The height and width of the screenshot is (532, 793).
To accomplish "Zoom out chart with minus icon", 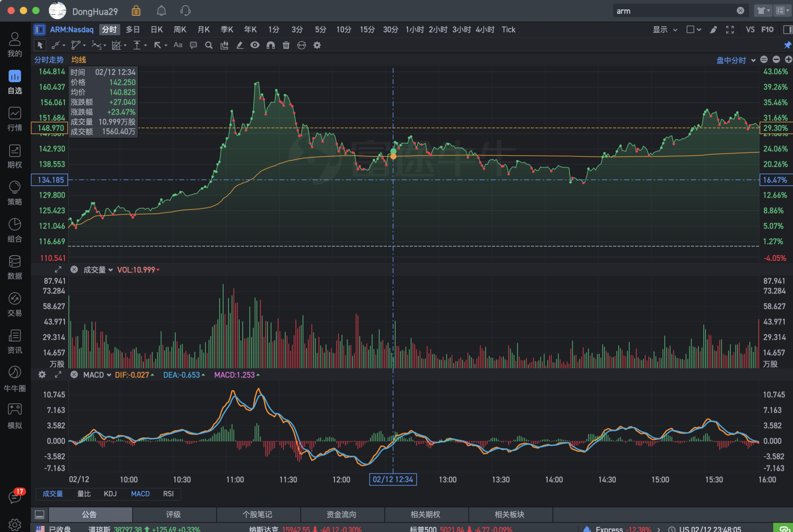I will 776,60.
